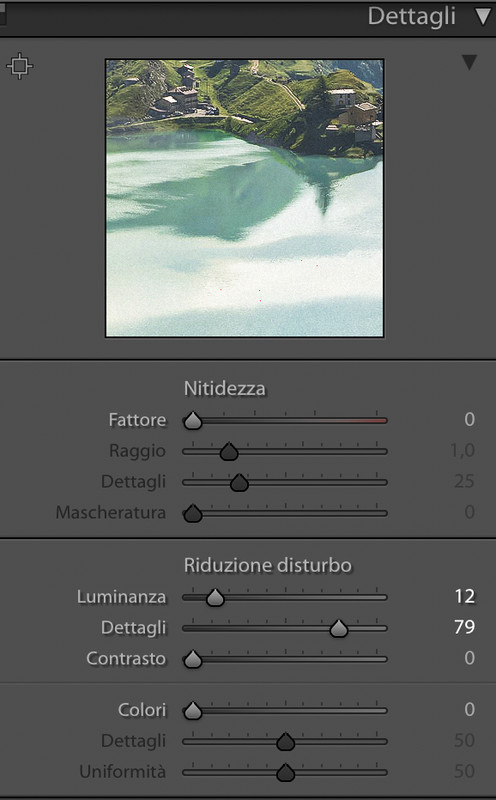Click the Uniformità slider handle
Viewport: 496px width, 800px height.
(286, 772)
